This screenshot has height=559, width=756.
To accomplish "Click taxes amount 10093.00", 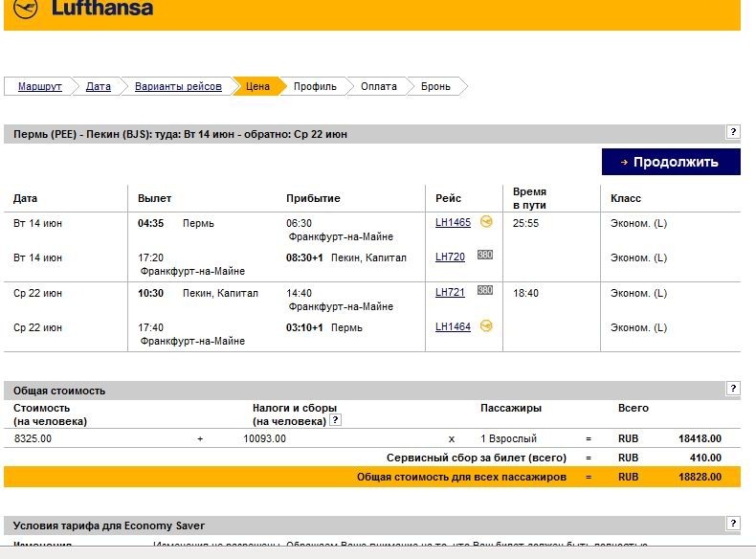I will click(265, 438).
